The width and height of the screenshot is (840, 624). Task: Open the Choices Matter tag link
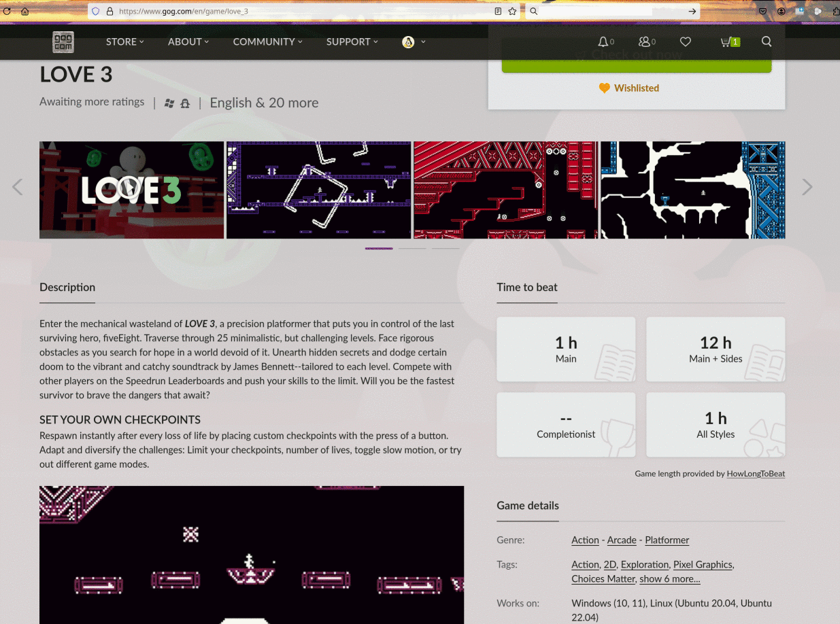pos(603,579)
